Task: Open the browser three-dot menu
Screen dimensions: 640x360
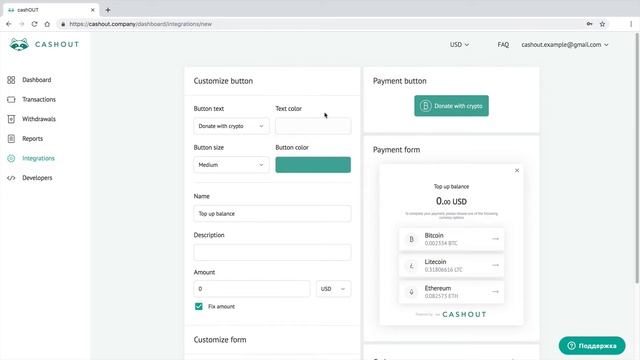Action: (x=631, y=24)
